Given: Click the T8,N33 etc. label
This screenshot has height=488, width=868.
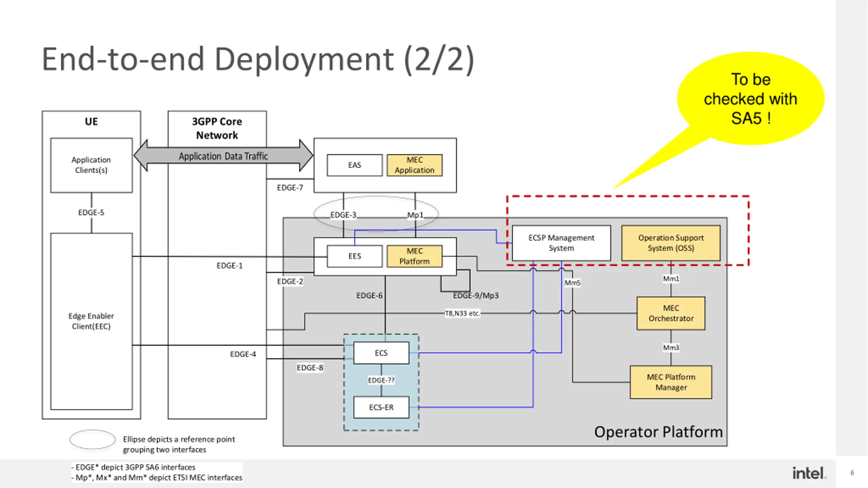Looking at the screenshot, I should coord(462,313).
